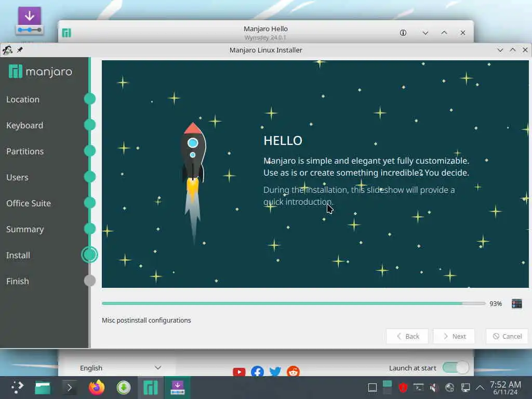Click the pin icon in installer title bar
532x399 pixels.
click(20, 50)
